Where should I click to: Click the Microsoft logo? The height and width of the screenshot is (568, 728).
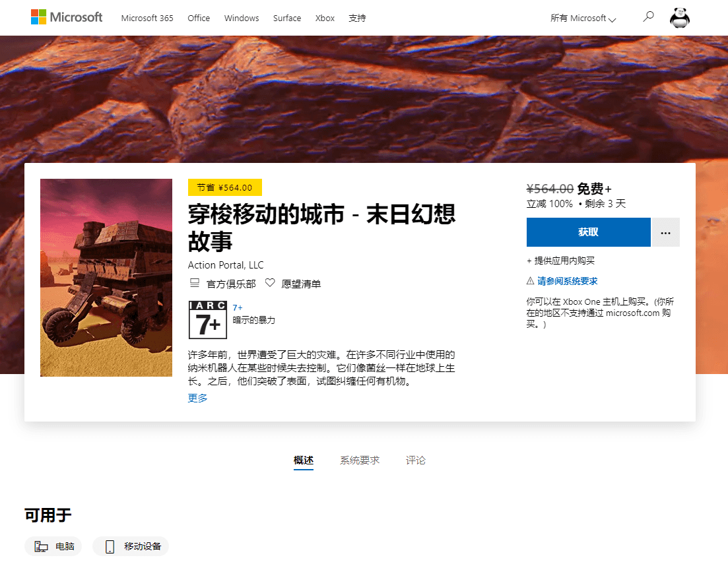click(x=67, y=18)
